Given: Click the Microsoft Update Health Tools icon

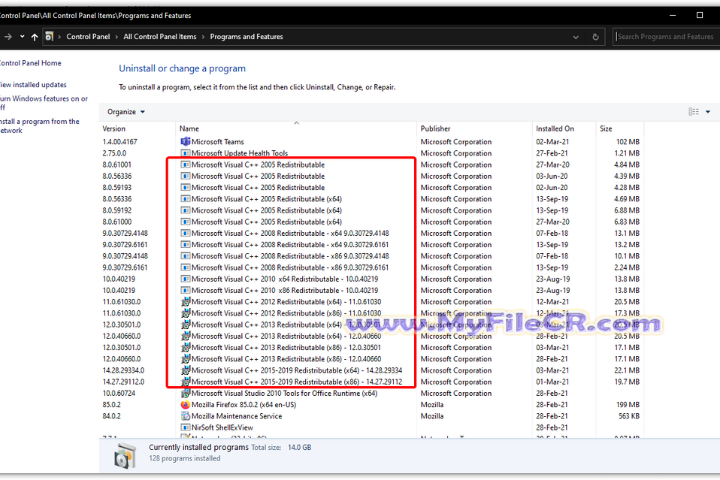Looking at the screenshot, I should point(185,153).
